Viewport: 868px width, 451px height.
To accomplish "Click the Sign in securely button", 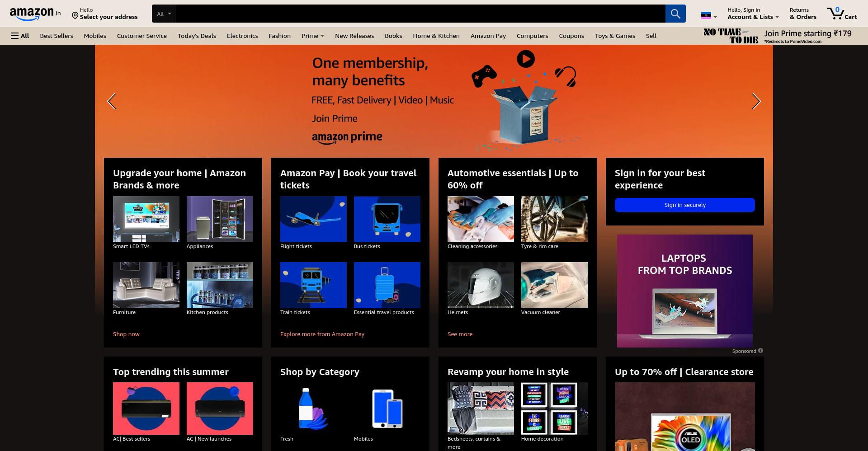I will 685,205.
